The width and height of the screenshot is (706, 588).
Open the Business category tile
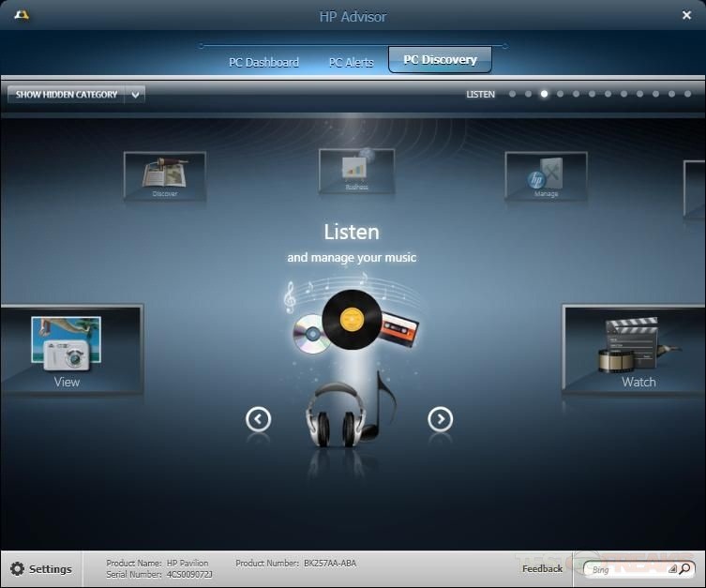[x=356, y=171]
